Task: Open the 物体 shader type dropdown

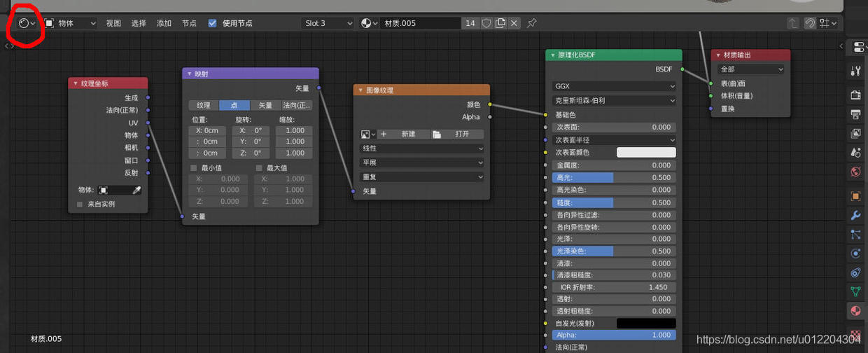Action: click(70, 23)
